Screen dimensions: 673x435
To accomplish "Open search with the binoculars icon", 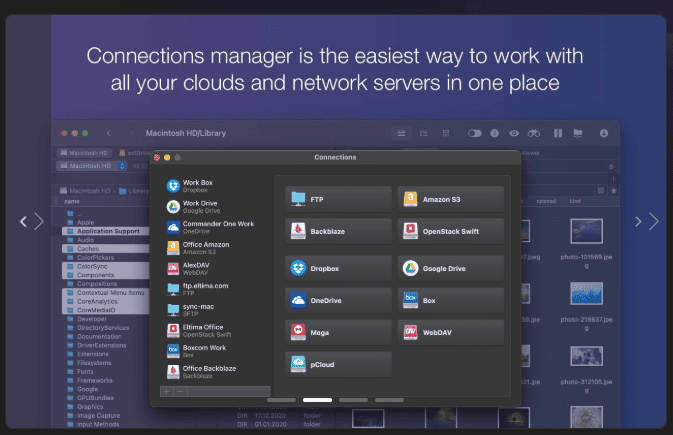I will tap(534, 134).
